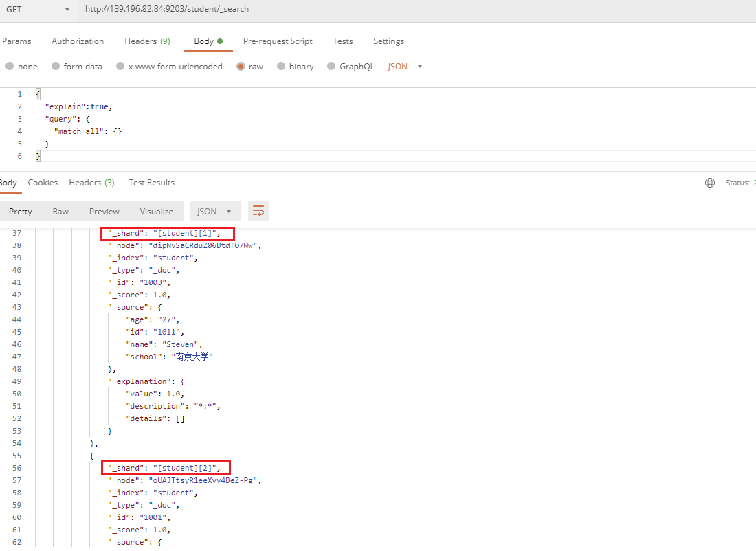Click the "id": "1011" response line
756x551 pixels.
pos(155,332)
